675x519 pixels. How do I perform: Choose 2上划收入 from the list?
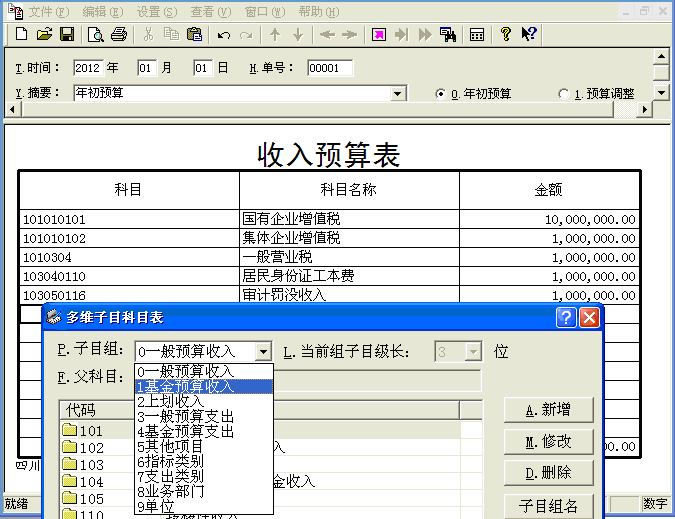(204, 402)
